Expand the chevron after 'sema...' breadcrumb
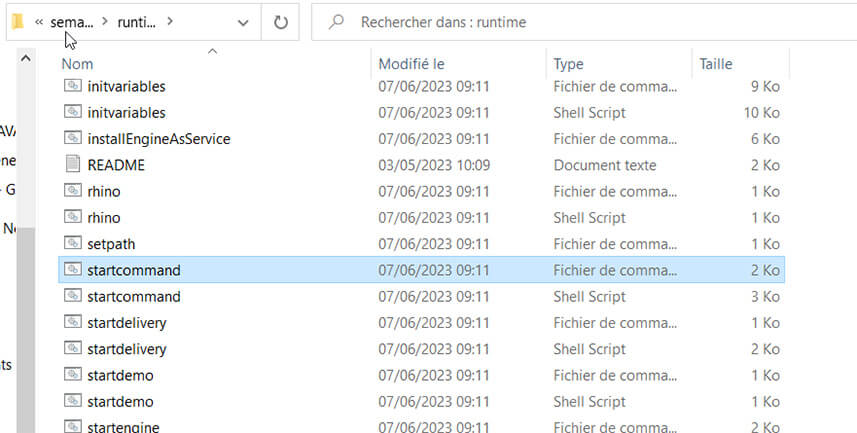Image resolution: width=857 pixels, height=433 pixels. [104, 22]
